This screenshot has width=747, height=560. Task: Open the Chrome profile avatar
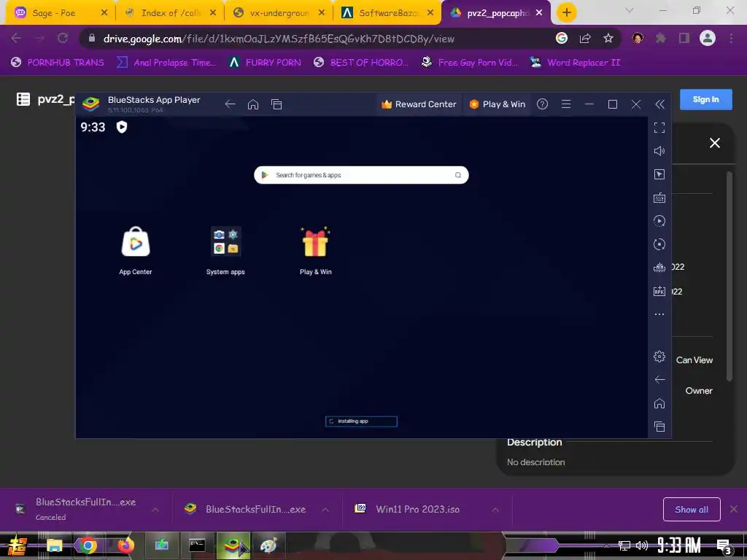pos(708,38)
